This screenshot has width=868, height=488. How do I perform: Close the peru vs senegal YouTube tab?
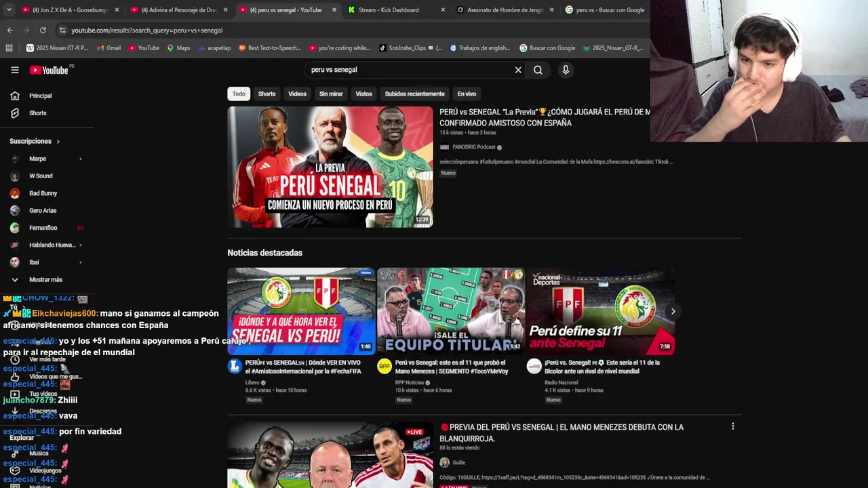click(334, 10)
